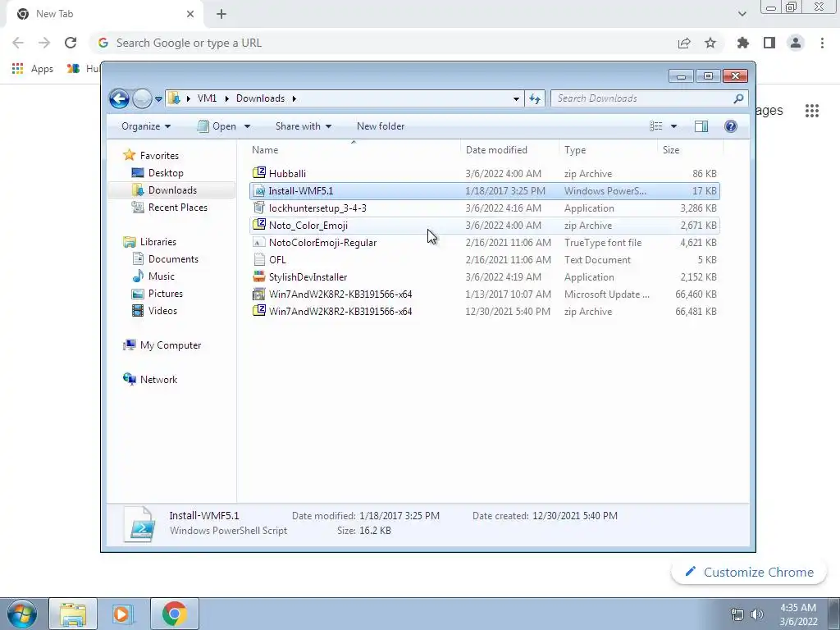This screenshot has width=840, height=630.
Task: Click the Open toolbar button
Action: coord(217,126)
